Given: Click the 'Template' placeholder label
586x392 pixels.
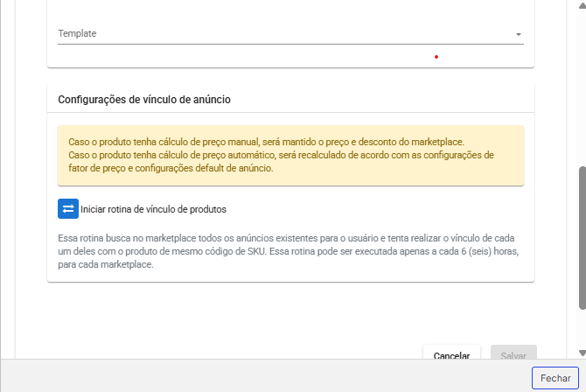Looking at the screenshot, I should coord(77,34).
